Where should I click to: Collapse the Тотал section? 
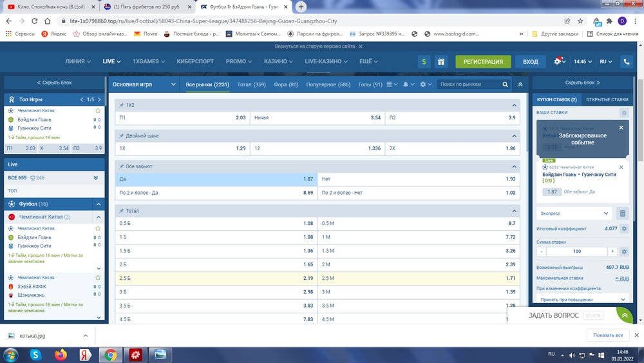pos(514,211)
